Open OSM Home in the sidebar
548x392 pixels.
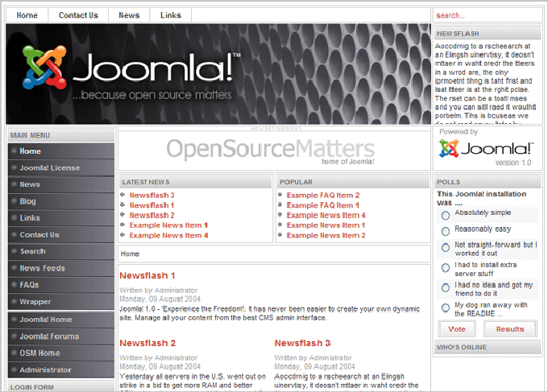(x=61, y=353)
